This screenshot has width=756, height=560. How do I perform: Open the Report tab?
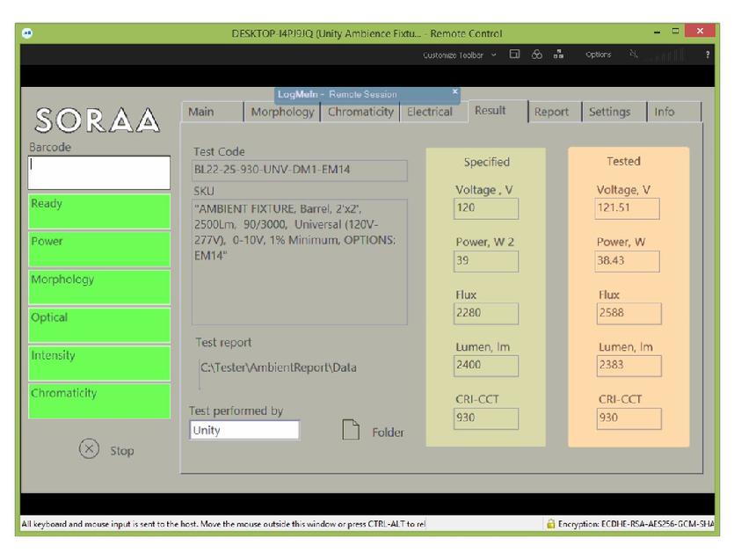tap(555, 112)
